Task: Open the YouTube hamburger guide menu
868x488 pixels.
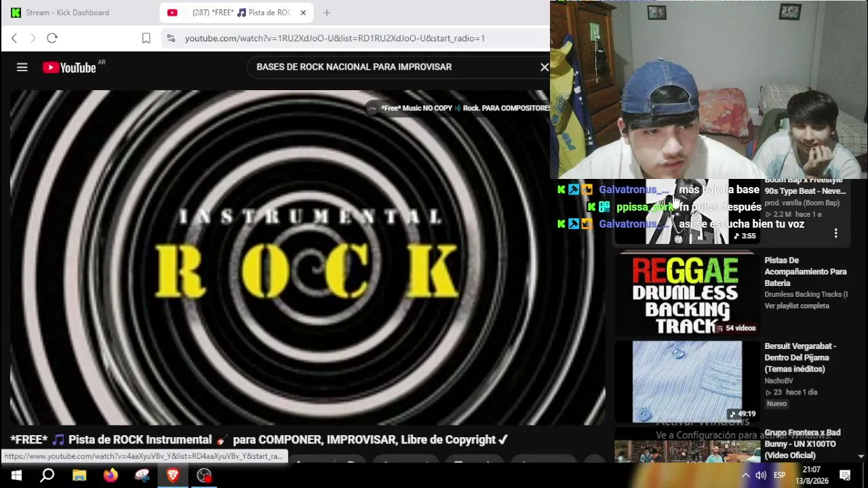Action: pos(22,67)
